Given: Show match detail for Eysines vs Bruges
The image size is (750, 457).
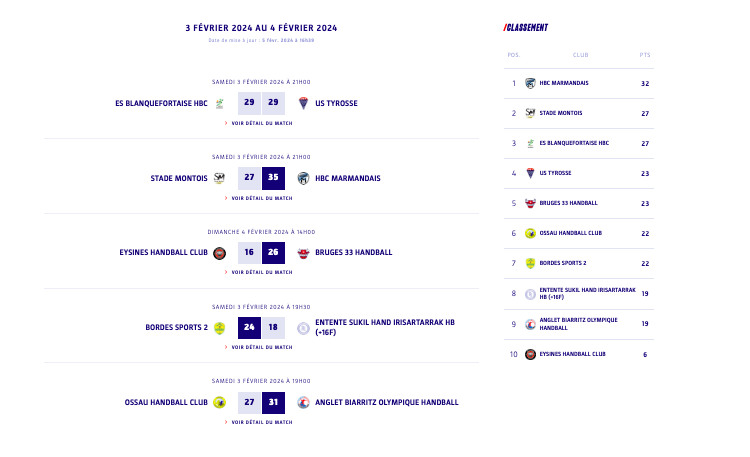Looking at the screenshot, I should point(261,272).
